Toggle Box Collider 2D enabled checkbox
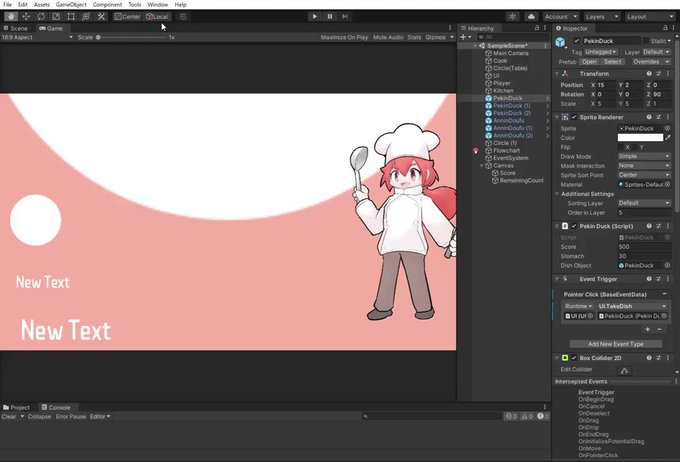The width and height of the screenshot is (680, 462). (574, 357)
